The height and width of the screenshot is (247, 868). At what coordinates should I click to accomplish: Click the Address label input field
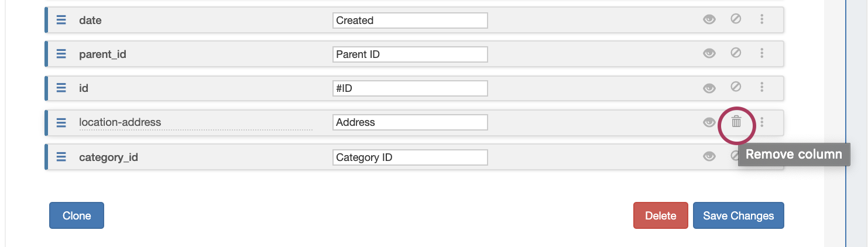coord(410,122)
